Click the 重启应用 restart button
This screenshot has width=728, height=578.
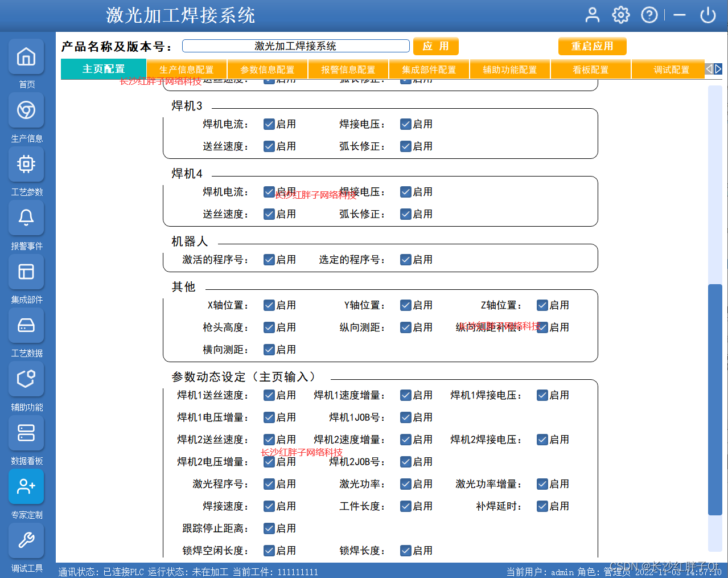(592, 46)
